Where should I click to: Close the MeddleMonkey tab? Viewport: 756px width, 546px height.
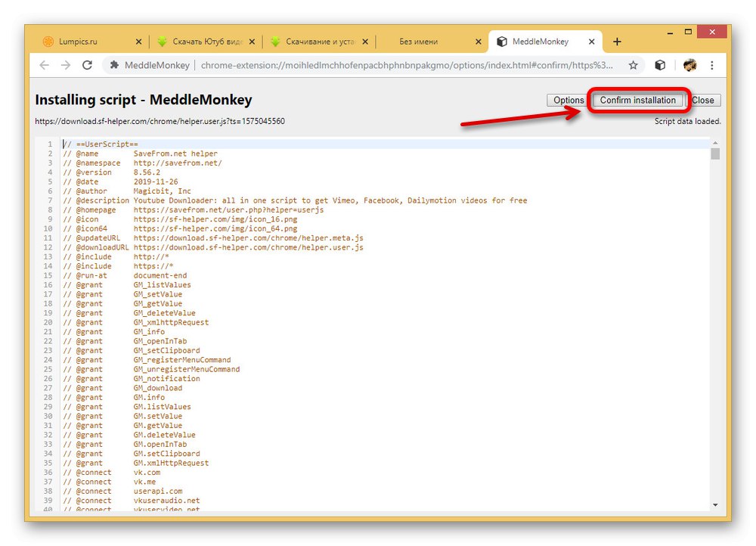point(592,42)
